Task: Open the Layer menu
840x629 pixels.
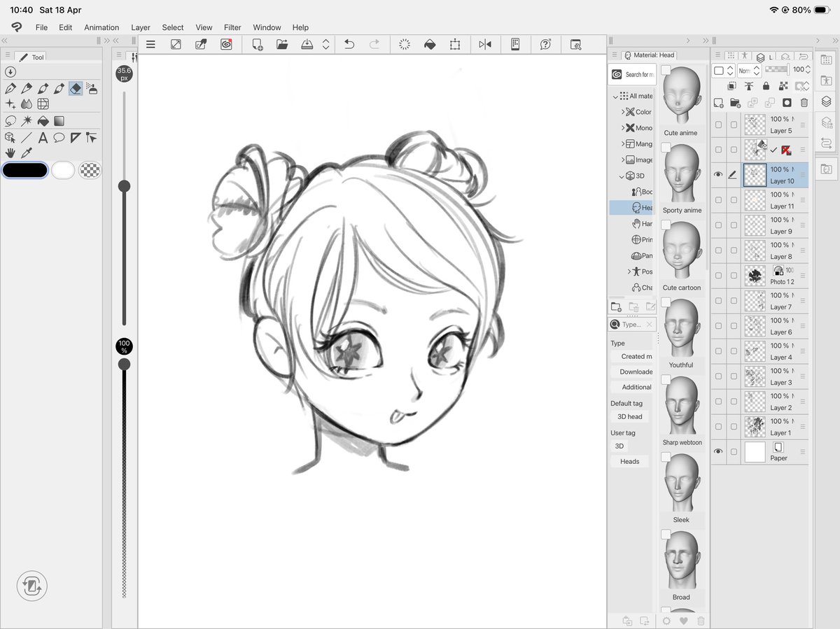Action: (141, 28)
